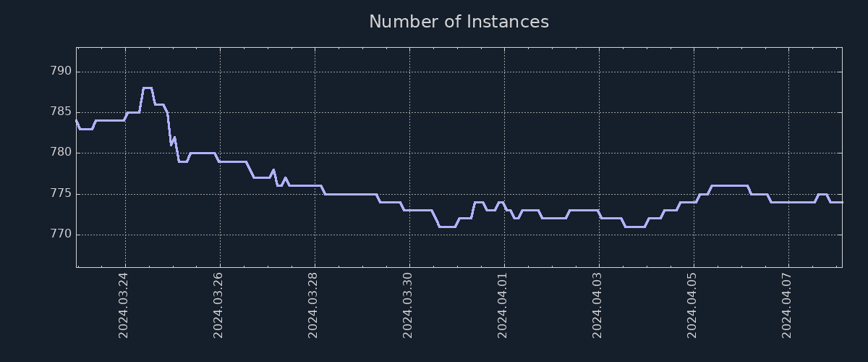This screenshot has width=868, height=362.
Task: Select the 2024.04.03 x-axis date
Action: [597, 305]
